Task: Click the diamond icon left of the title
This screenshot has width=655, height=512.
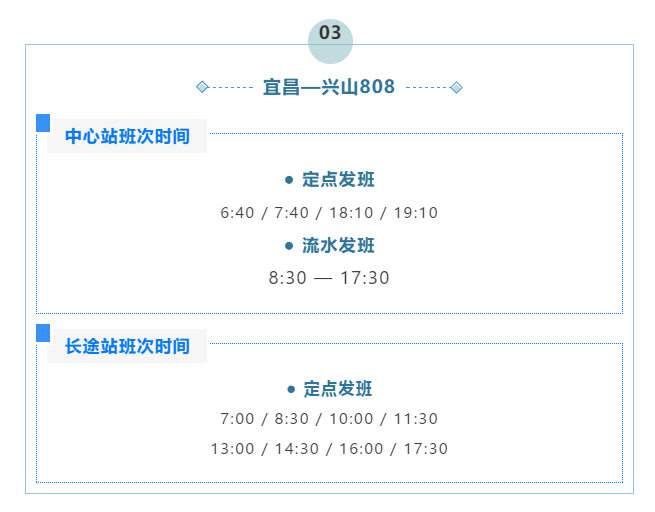Action: click(x=203, y=87)
